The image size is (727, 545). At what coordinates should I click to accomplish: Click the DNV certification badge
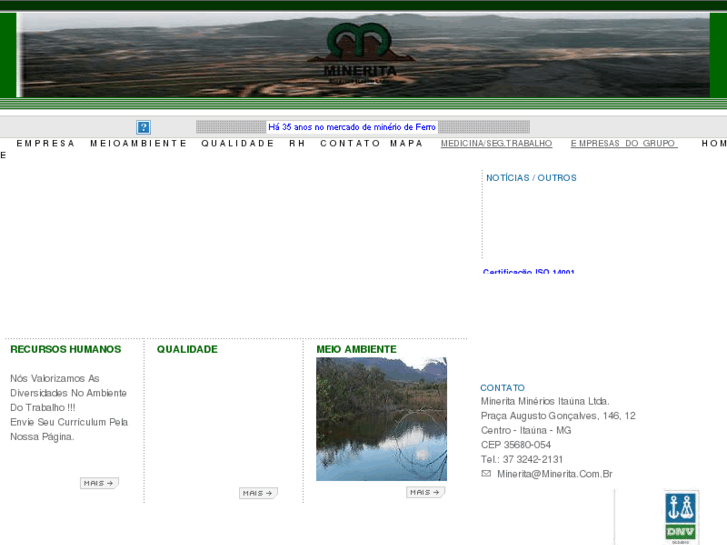pyautogui.click(x=681, y=517)
